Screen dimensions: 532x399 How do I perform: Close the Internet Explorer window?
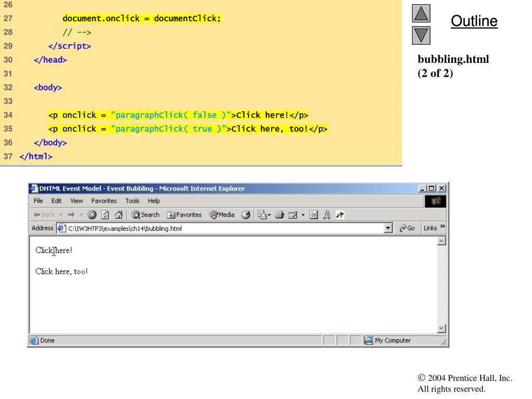442,188
